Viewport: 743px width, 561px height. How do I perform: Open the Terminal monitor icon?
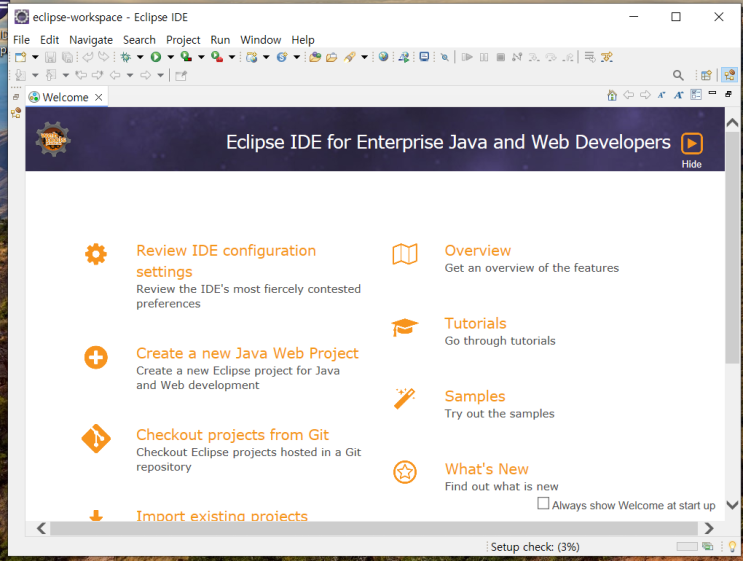point(425,57)
